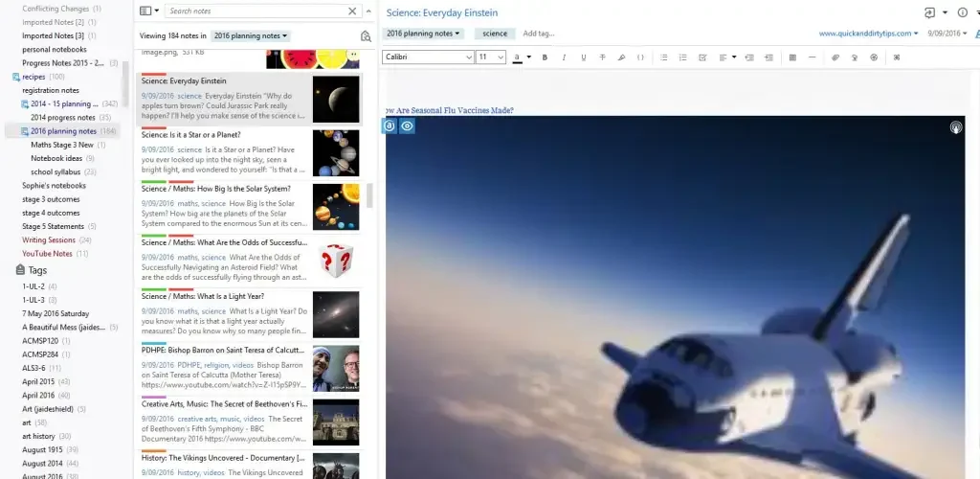Screen dimensions: 980x479
Task: Open the YouTube Notes notebook
Action: (x=47, y=254)
